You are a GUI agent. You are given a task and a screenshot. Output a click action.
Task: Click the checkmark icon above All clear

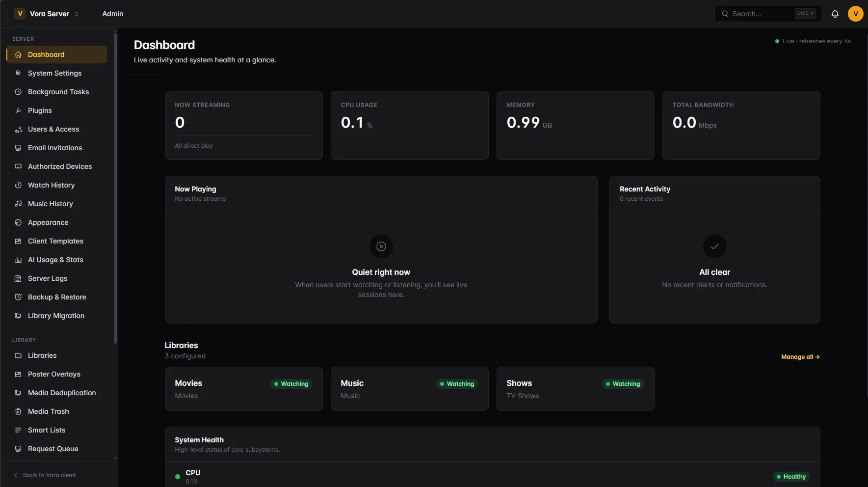(x=715, y=246)
